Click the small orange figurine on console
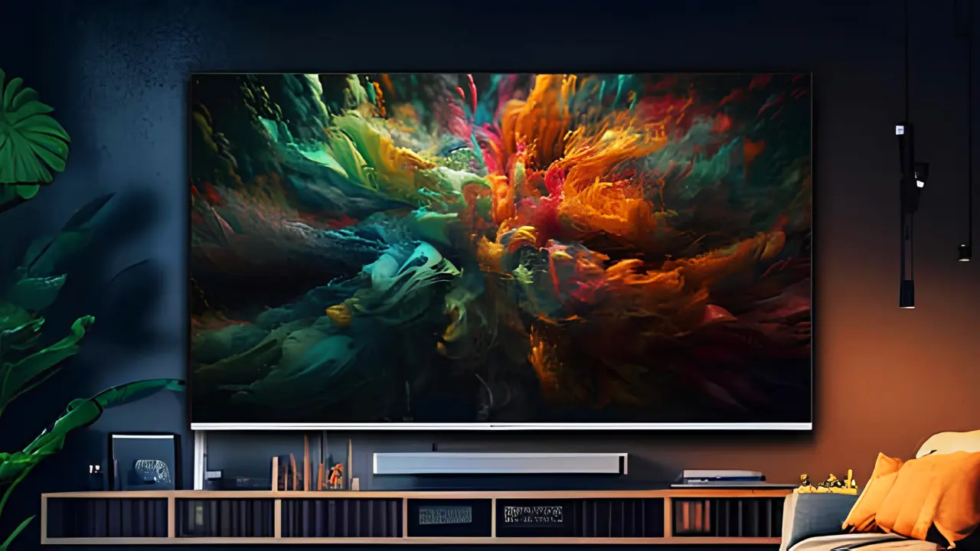980x551 pixels. (335, 476)
